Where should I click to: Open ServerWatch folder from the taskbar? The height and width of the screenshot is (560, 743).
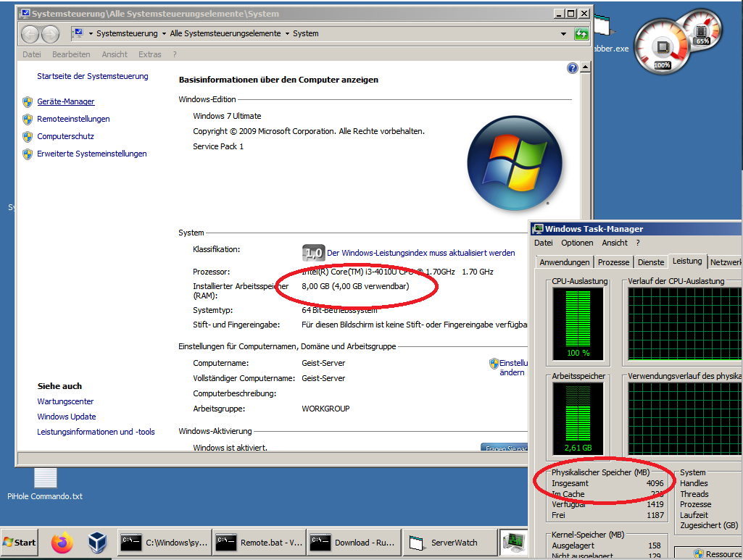pyautogui.click(x=447, y=542)
